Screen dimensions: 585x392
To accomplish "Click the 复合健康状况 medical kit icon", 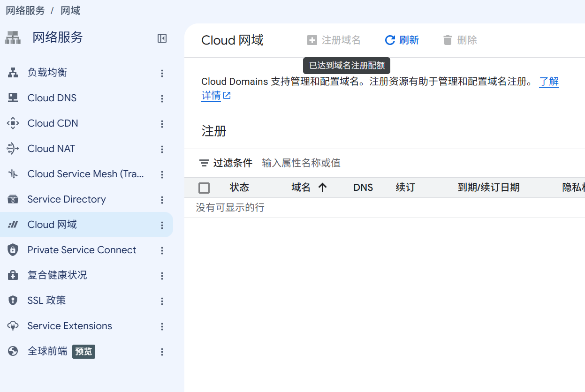I will [x=13, y=275].
